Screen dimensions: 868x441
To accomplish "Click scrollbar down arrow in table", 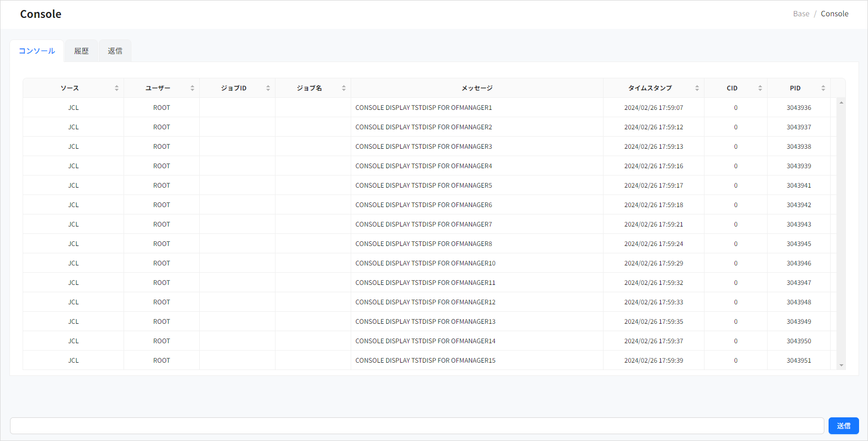I will click(x=841, y=365).
